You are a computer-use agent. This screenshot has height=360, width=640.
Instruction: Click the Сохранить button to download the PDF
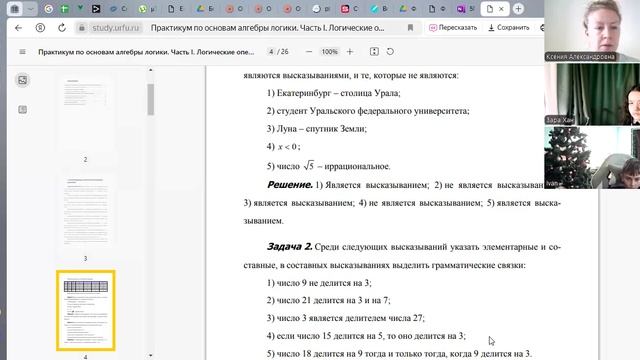[x=509, y=28]
